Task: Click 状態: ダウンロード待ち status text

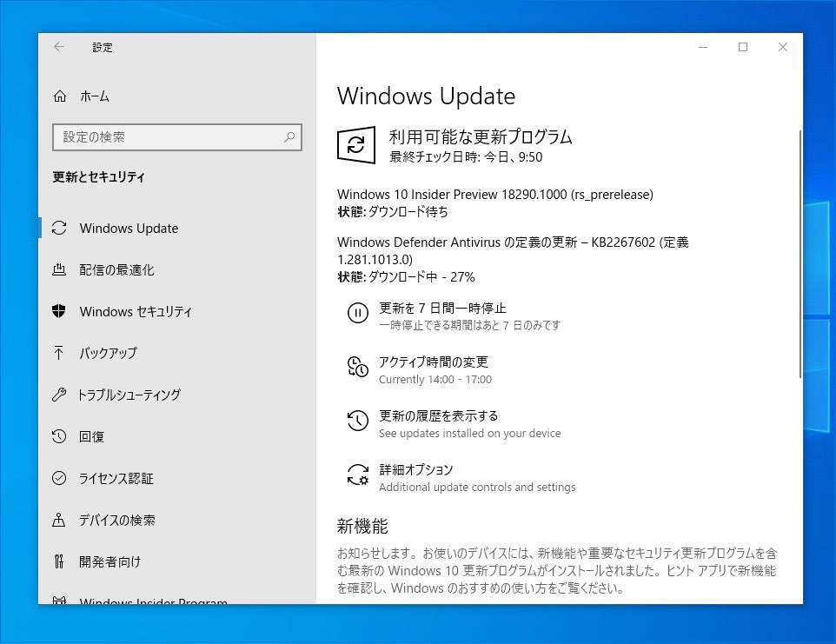Action: (x=393, y=212)
